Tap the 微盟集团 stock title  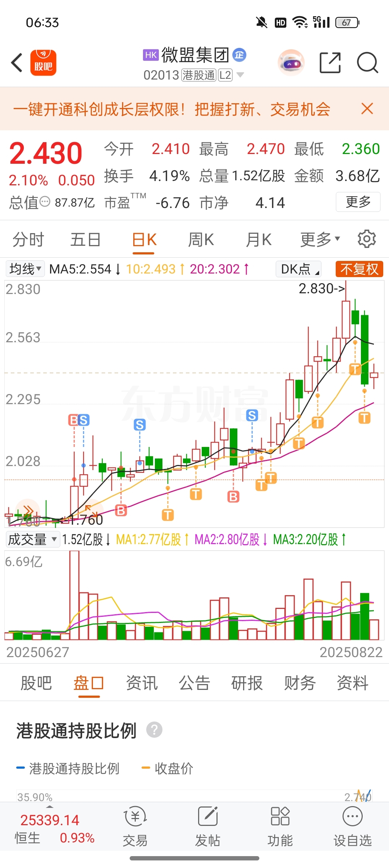(x=195, y=55)
